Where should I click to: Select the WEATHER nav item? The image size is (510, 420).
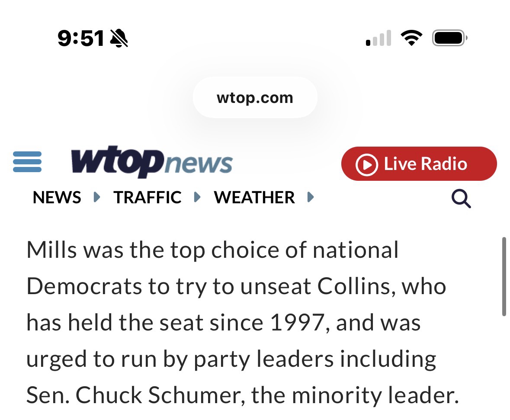tap(254, 198)
